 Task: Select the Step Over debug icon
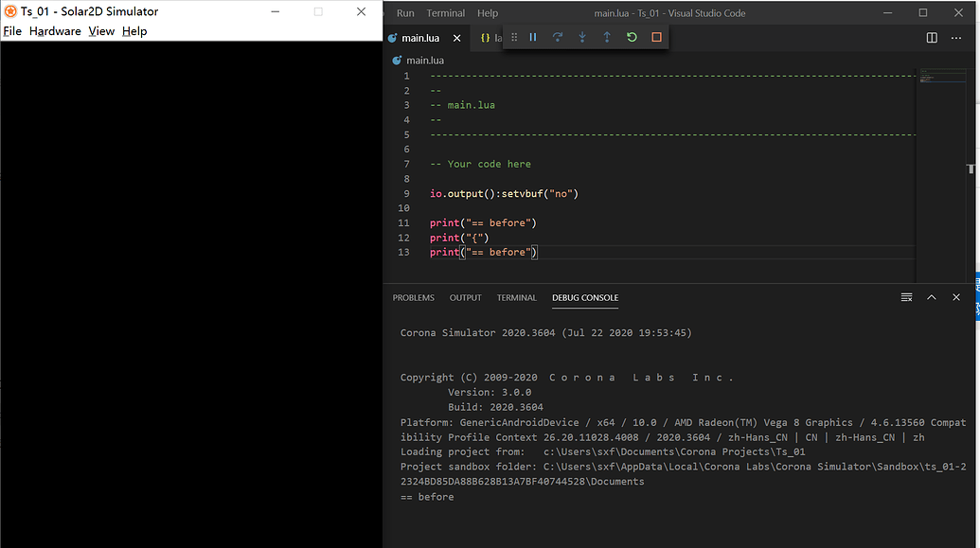point(558,37)
